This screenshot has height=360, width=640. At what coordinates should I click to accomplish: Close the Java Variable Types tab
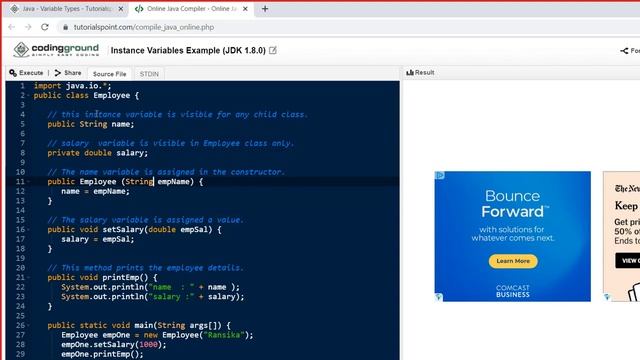point(121,9)
